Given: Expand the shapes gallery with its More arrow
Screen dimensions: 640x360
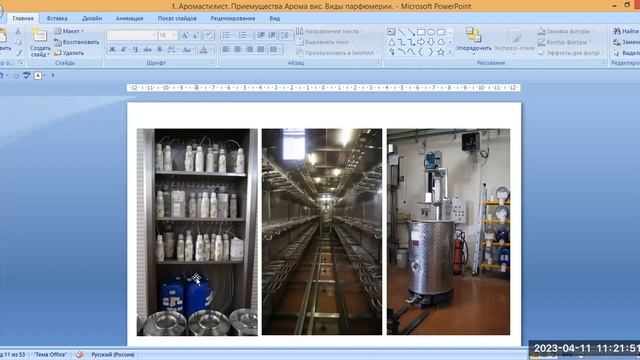Looking at the screenshot, I should point(450,52).
